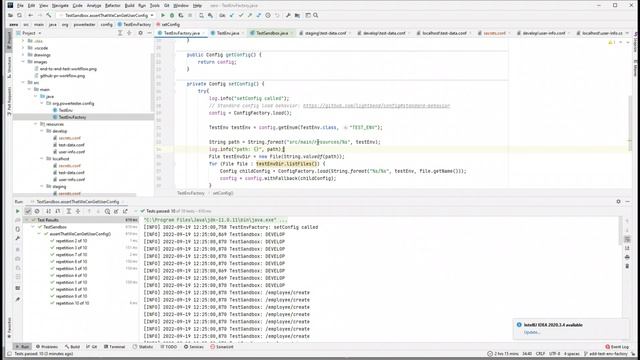Open IDE settings wrench icon
The image size is (640, 360).
pos(288,16)
